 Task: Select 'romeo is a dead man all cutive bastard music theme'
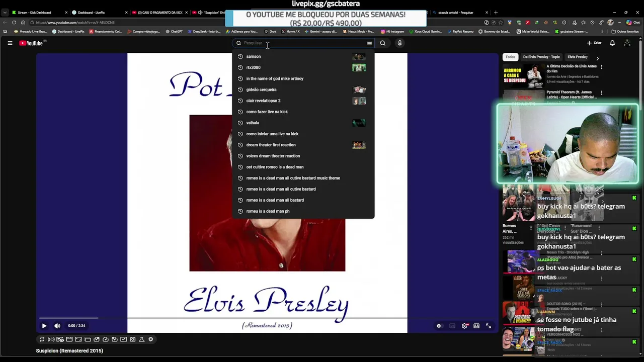[x=303, y=178]
